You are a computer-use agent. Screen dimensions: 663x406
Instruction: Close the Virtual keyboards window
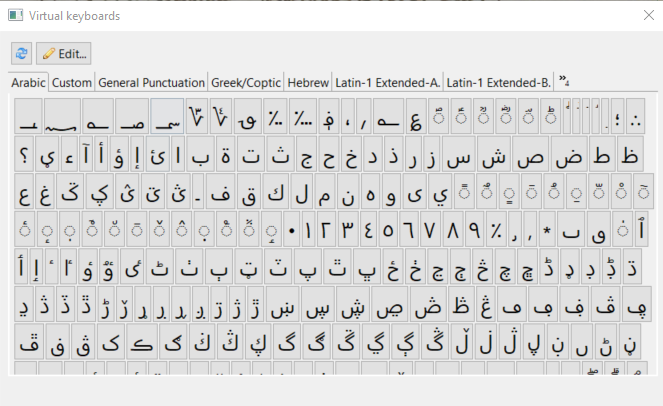pyautogui.click(x=649, y=15)
